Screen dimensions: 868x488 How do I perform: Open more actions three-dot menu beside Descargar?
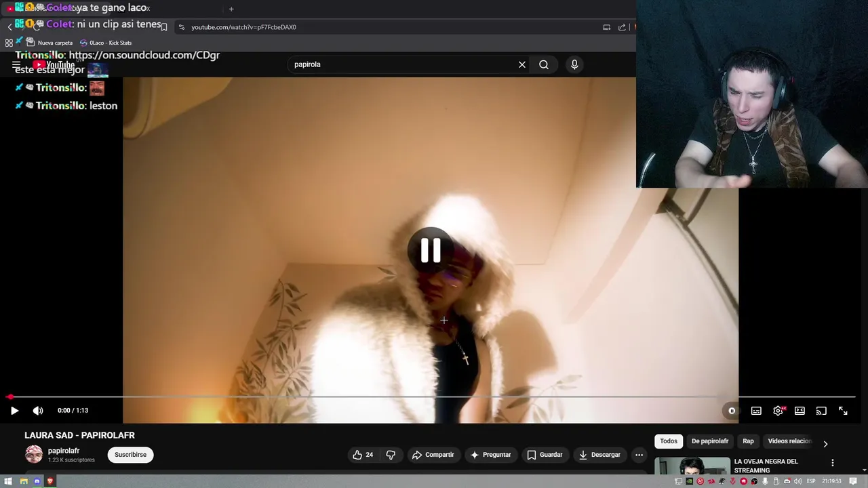pos(639,455)
